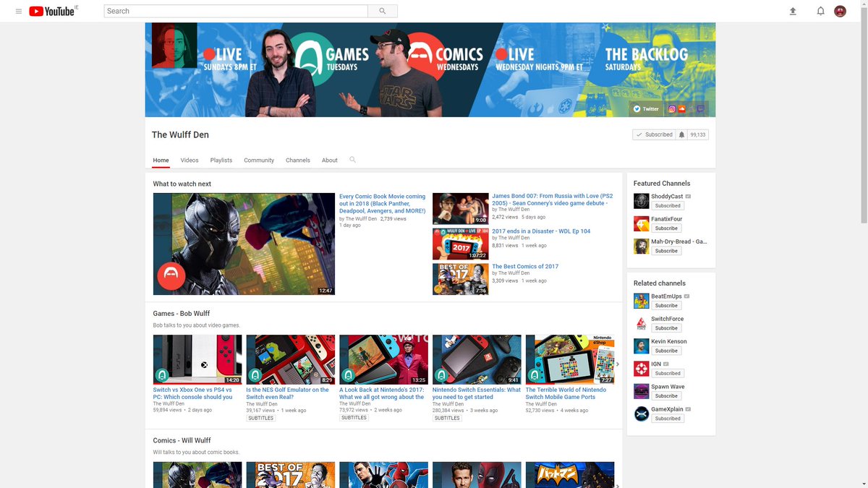The height and width of the screenshot is (488, 868).
Task: Expand Comics shelf with next arrow
Action: [x=617, y=486]
